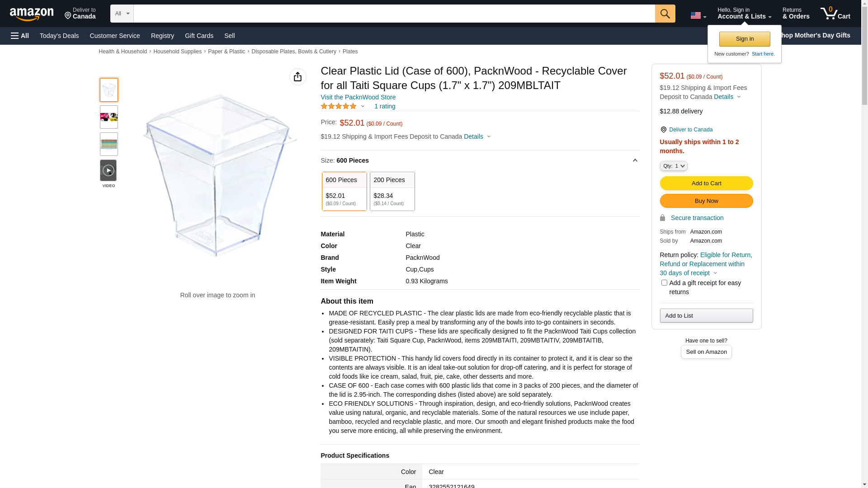Visit the PacknWood Store link
Viewport: 868px width, 488px height.
(358, 97)
